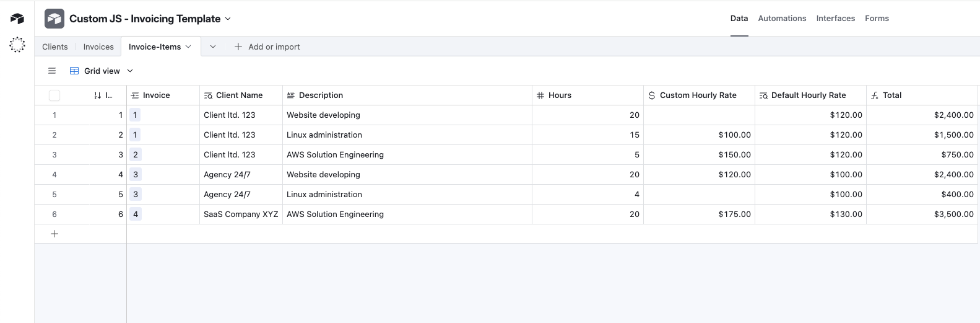Click the $750.00 total cell
The image size is (980, 323).
922,154
